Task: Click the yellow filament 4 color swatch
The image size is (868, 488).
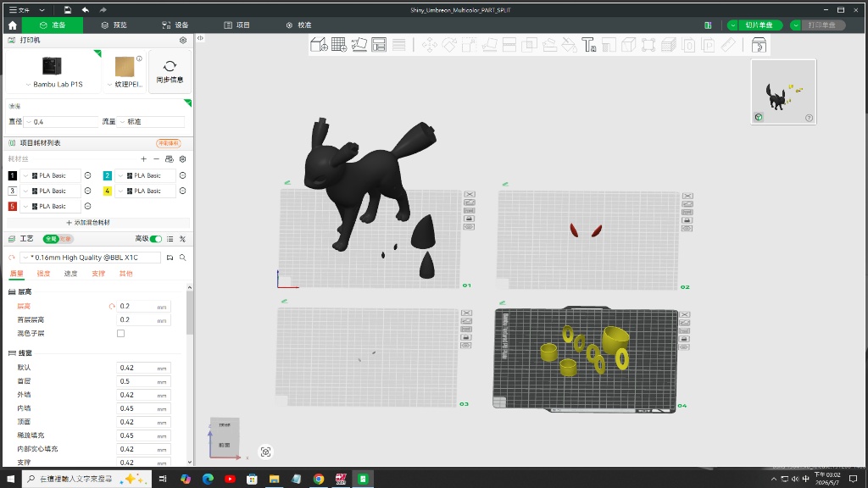Action: point(108,191)
